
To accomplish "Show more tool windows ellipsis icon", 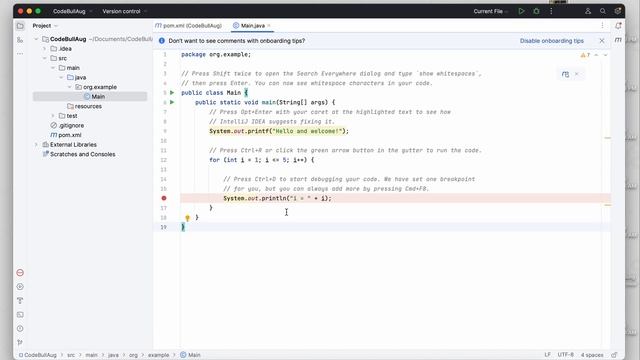I will 20,53.
